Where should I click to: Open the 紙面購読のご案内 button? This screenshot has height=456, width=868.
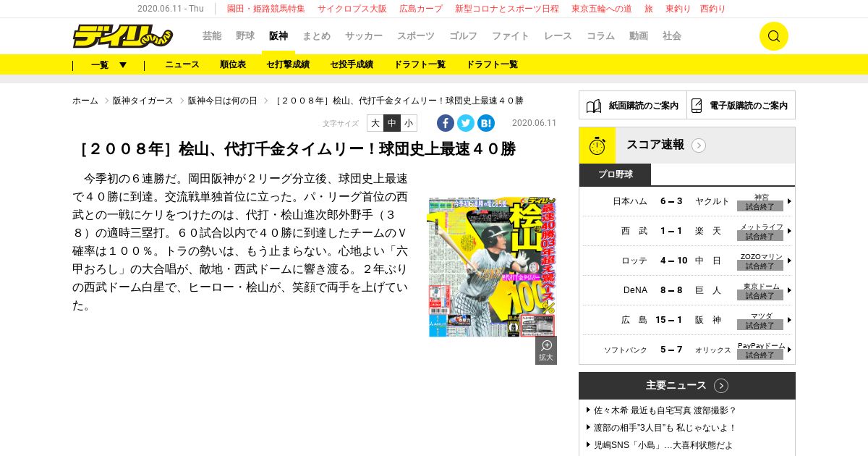pos(633,106)
